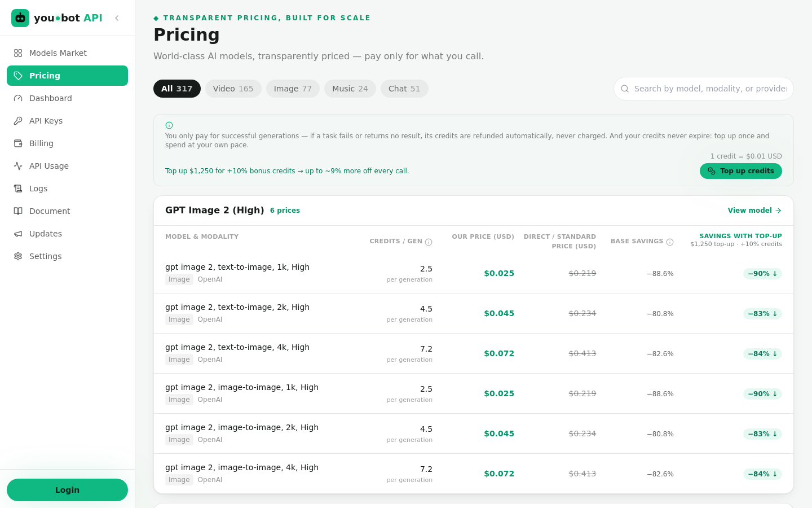Click the Dashboard gauge icon
The height and width of the screenshot is (508, 812).
(18, 98)
